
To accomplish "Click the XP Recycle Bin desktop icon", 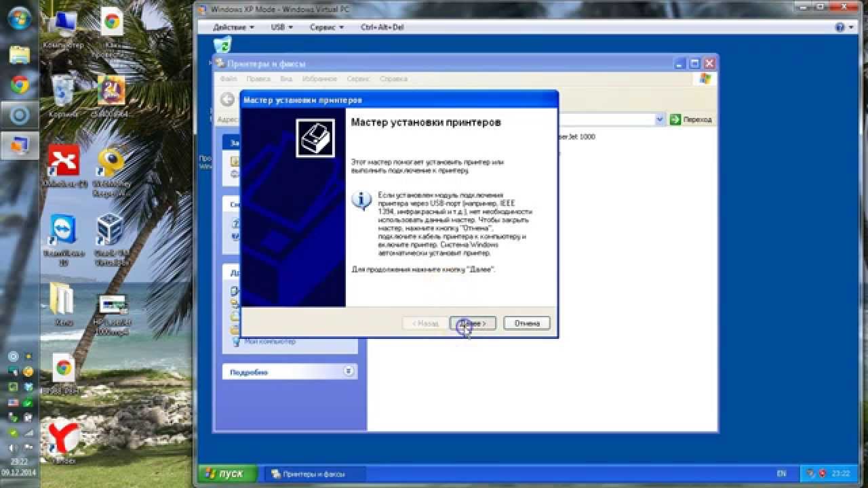I will [x=222, y=45].
